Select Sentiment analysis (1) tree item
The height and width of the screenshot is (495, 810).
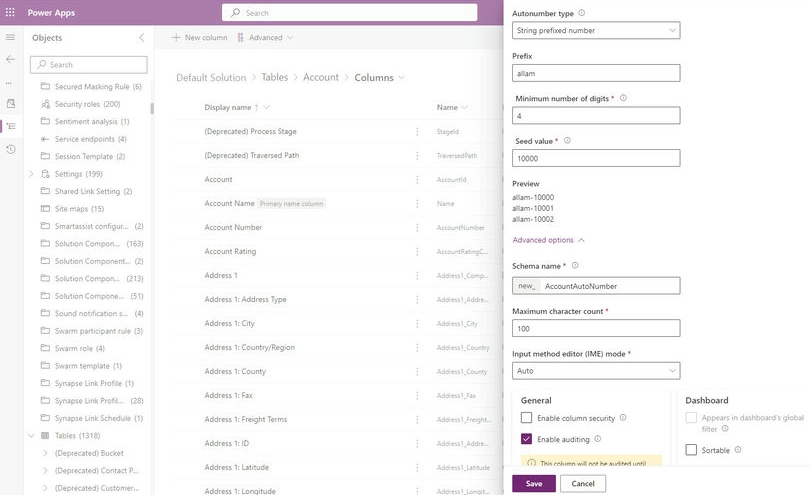coord(92,121)
